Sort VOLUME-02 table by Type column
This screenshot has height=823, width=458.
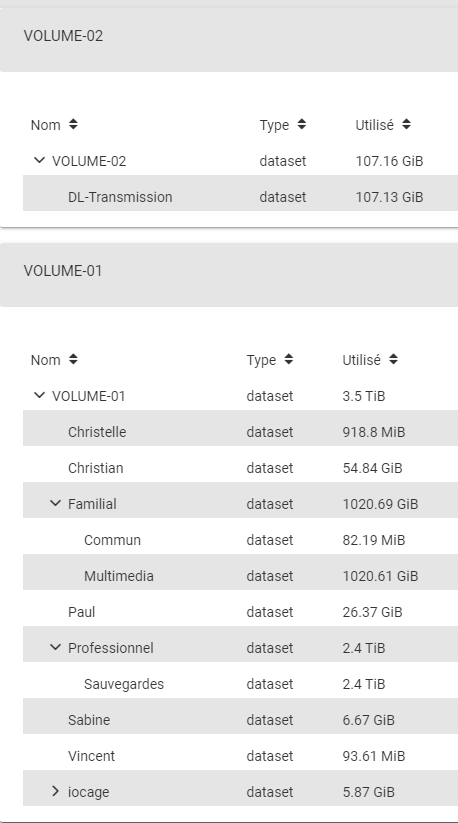coord(282,125)
